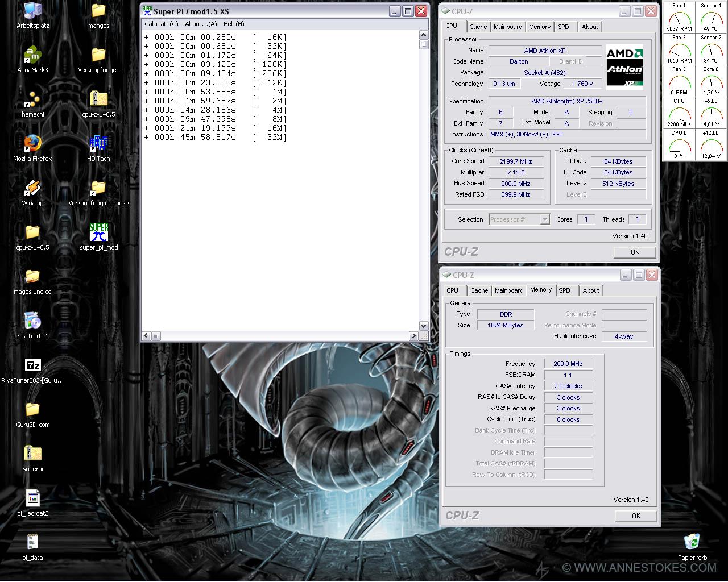Click the Multiplier x 11.0 value
This screenshot has height=582, width=728.
point(516,172)
